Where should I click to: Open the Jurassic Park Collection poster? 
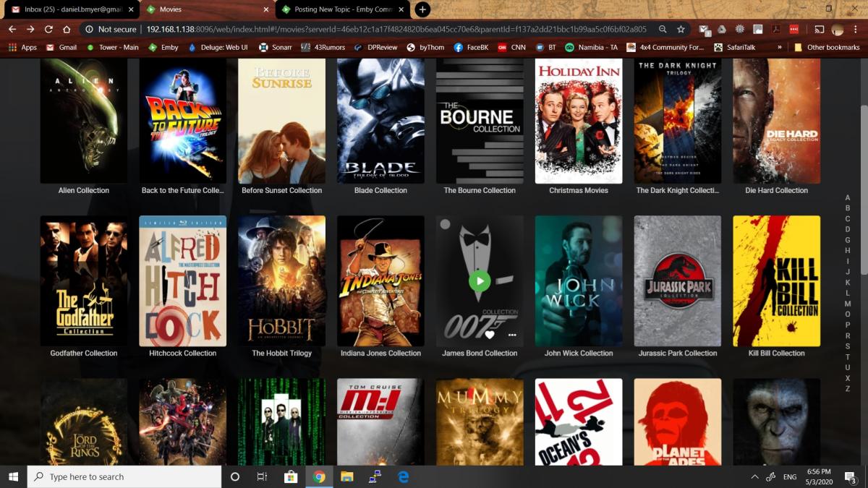(x=678, y=281)
